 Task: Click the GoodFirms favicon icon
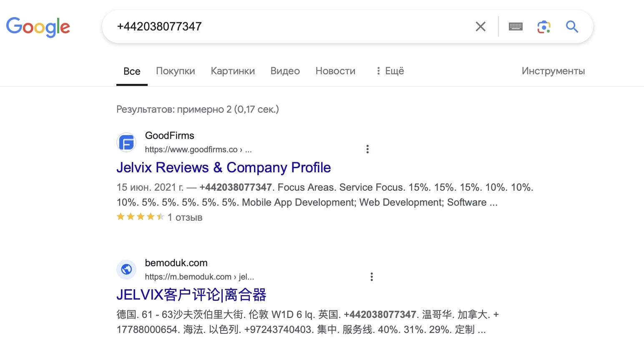(126, 143)
